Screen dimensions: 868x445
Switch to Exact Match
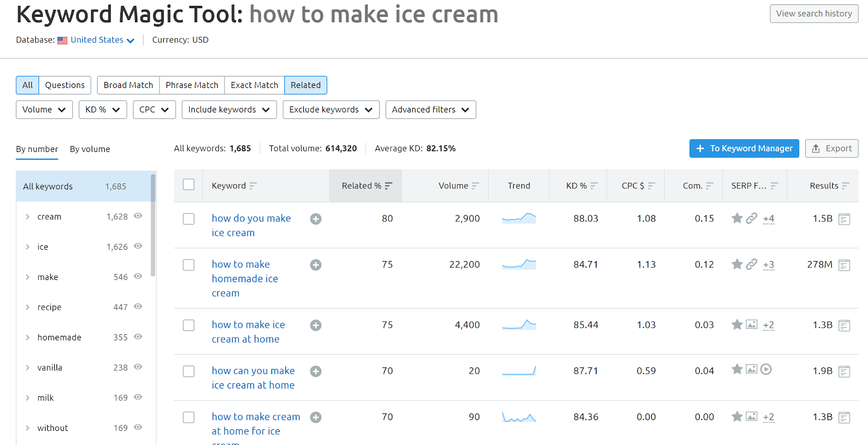coord(254,85)
